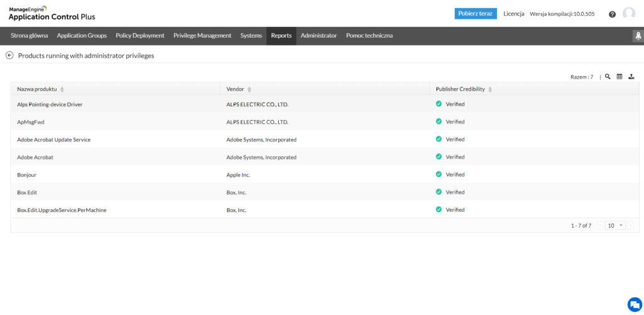
Task: Click the user profile avatar
Action: (629, 14)
